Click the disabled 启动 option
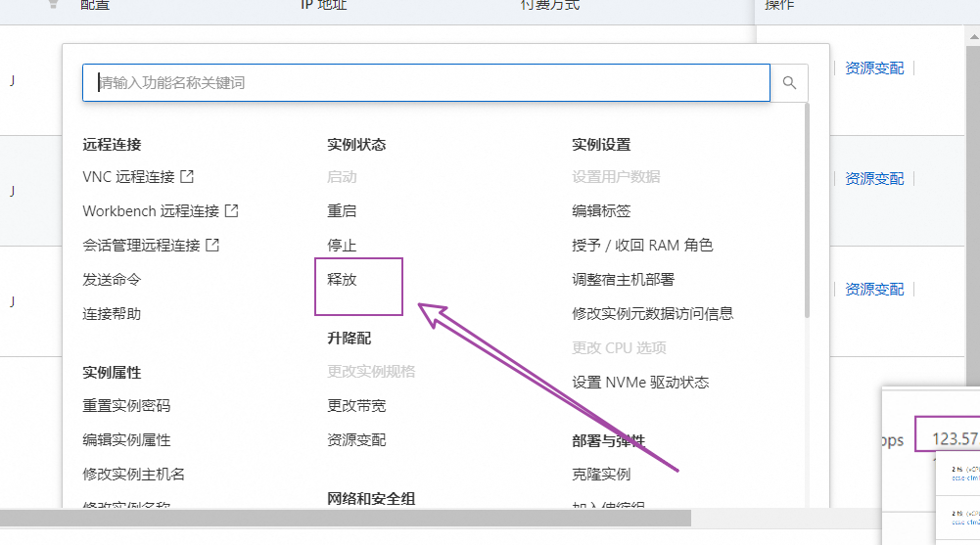The width and height of the screenshot is (980, 545). 342,177
